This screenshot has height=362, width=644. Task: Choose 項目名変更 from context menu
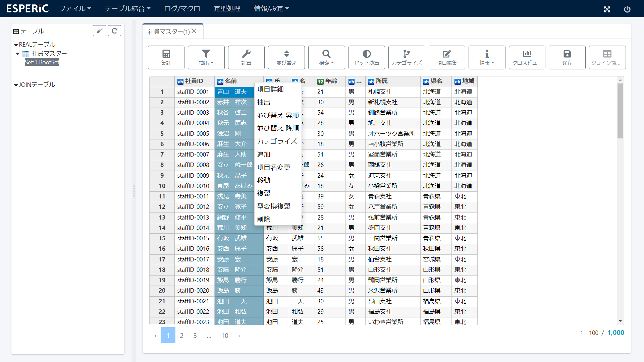tap(273, 167)
